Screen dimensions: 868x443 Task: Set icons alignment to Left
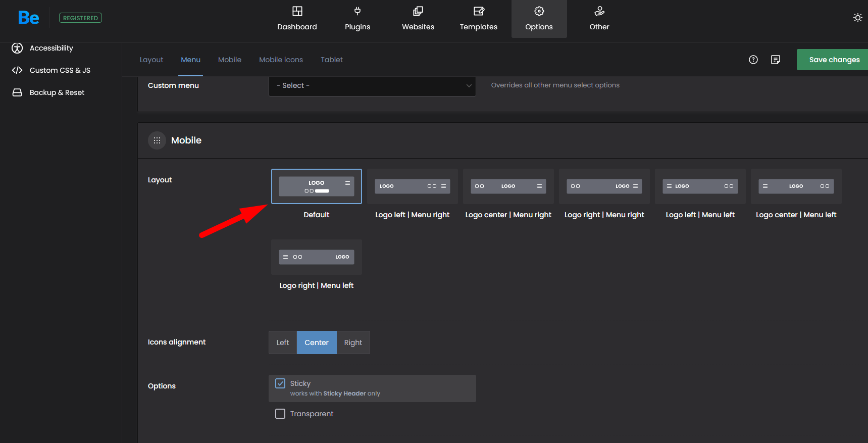tap(283, 342)
